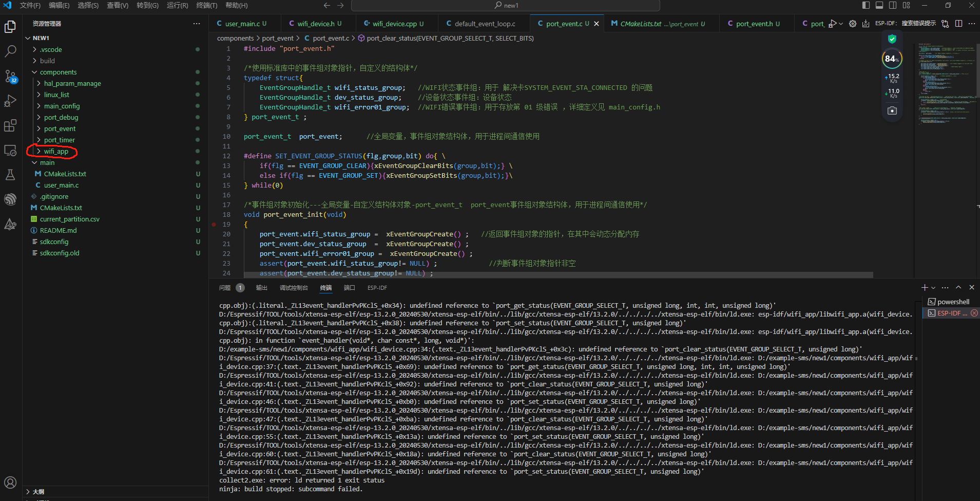Switch to the port_event.h tab
This screenshot has width=980, height=501.
[x=754, y=24]
